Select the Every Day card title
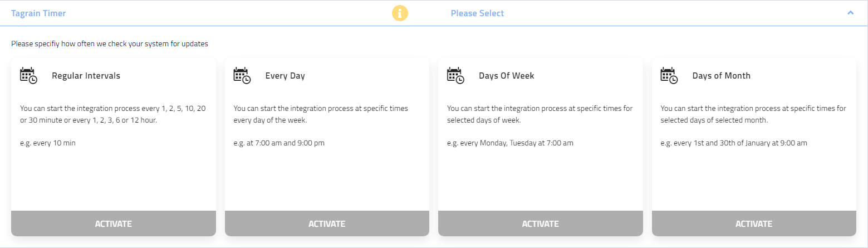868x248 pixels. point(285,76)
